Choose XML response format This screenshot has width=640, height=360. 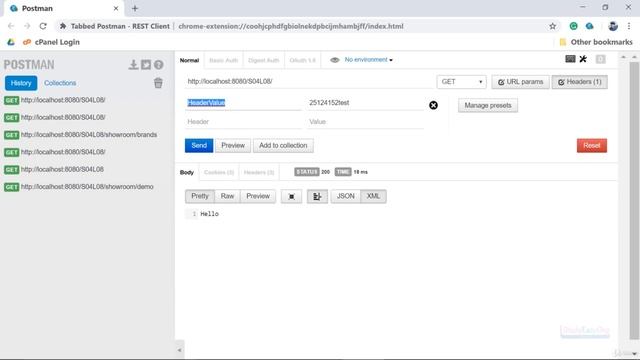373,196
